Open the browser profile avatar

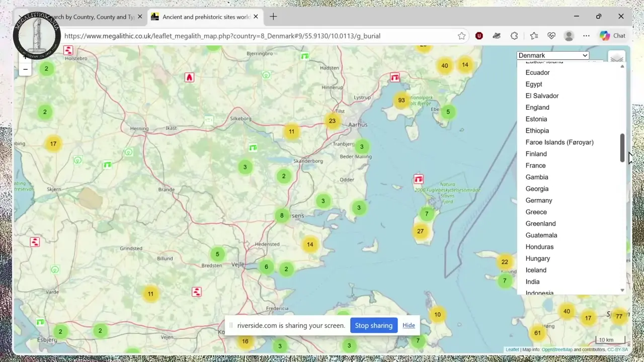tap(569, 36)
